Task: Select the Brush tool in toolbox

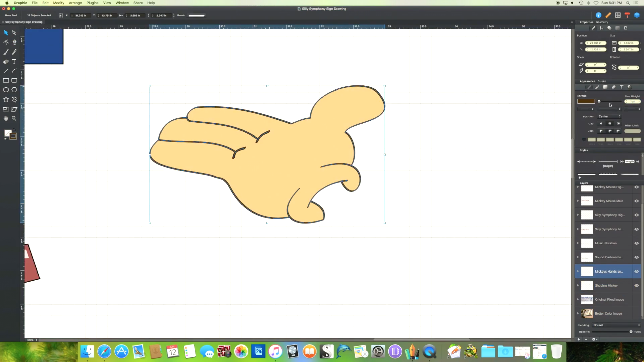Action: (x=6, y=52)
